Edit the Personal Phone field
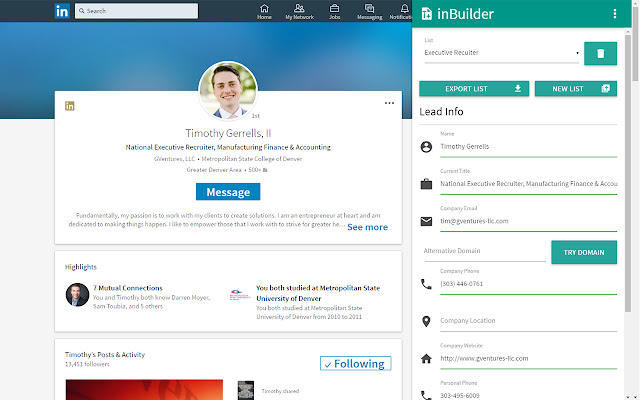Viewport: 640px width, 400px height. [528, 395]
